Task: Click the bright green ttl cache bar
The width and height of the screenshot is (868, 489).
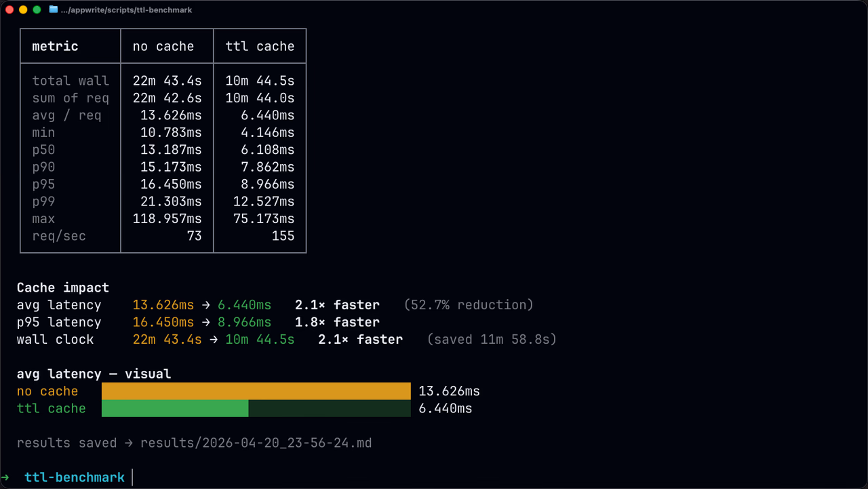Action: 175,408
